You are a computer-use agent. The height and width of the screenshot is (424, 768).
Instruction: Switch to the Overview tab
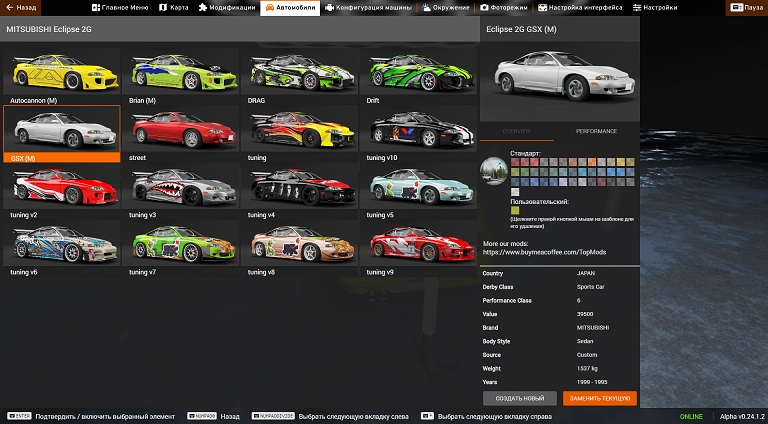(x=517, y=131)
